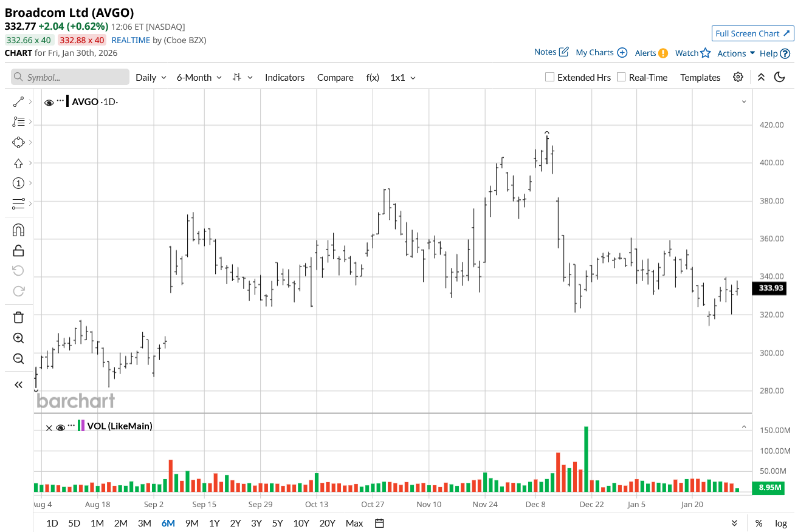Click the 8.95M volume value label
795x532 pixels.
(x=769, y=488)
